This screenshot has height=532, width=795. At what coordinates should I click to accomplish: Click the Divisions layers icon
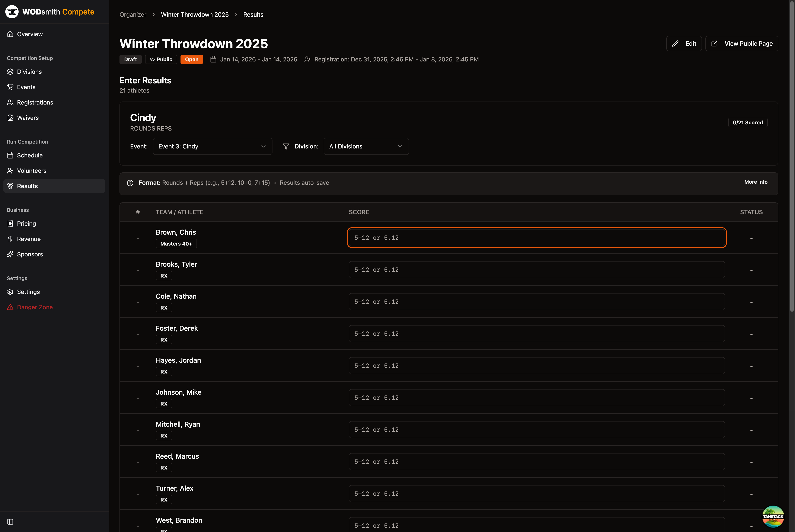click(10, 72)
